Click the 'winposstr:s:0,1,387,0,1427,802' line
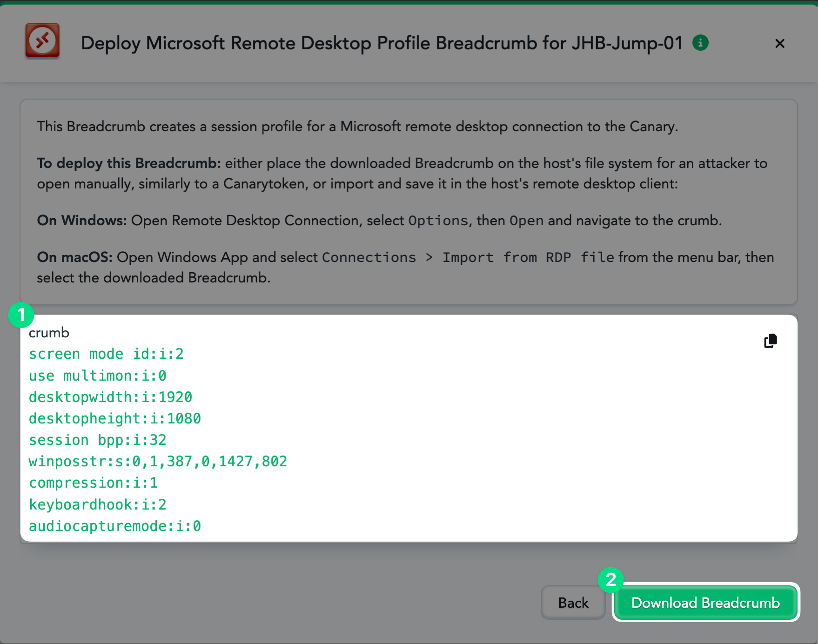818x644 pixels. 158,461
